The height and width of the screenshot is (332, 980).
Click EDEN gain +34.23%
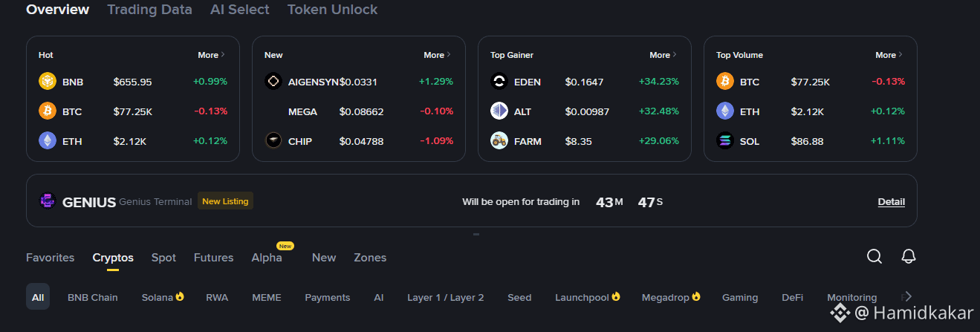click(x=659, y=82)
